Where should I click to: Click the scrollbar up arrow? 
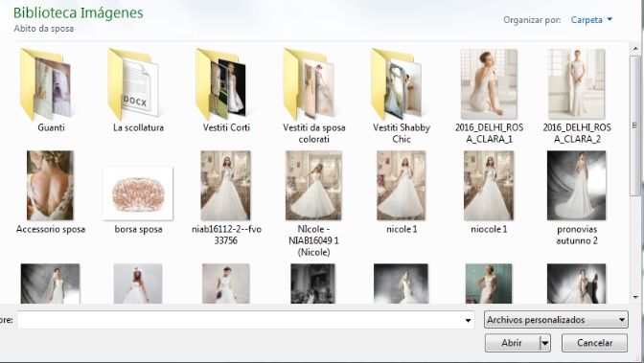coord(635,49)
